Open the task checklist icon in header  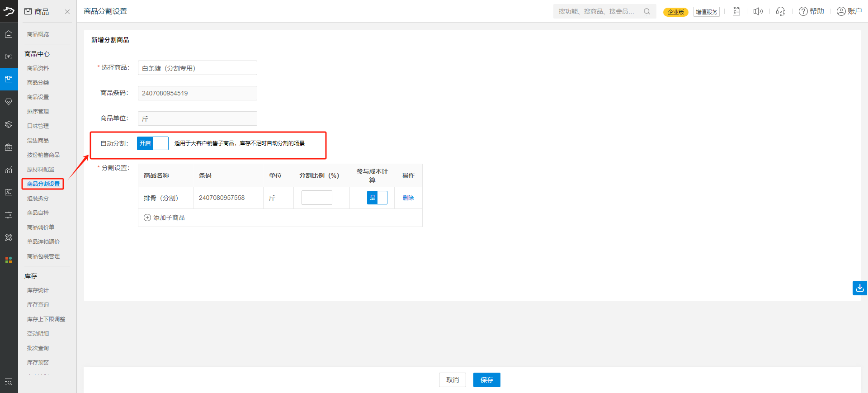[x=736, y=11]
